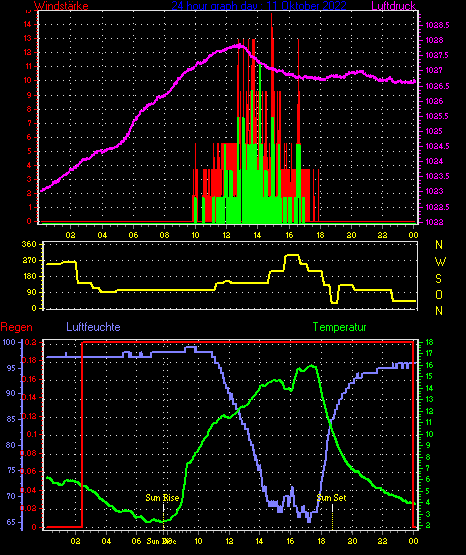Click the 1028.5 pressure axis value
466x555 pixels.
point(437,25)
